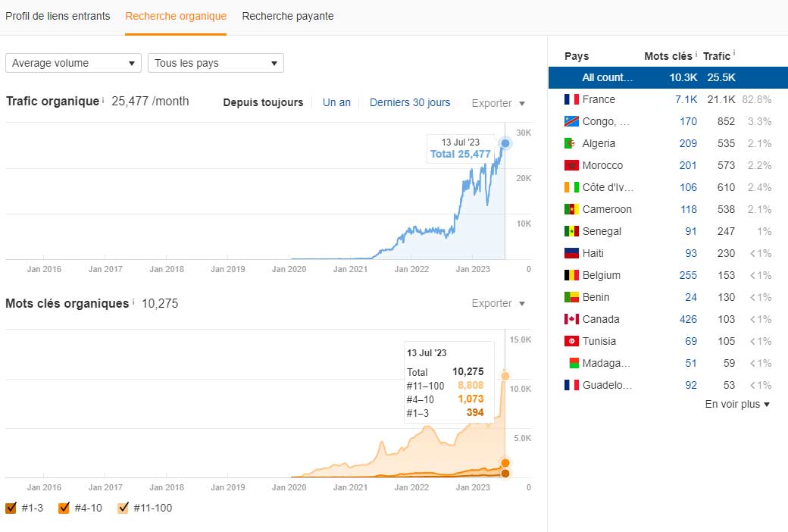Open Exporter menu for Mots clés organiques chart
Image resolution: width=788 pixels, height=532 pixels.
498,303
